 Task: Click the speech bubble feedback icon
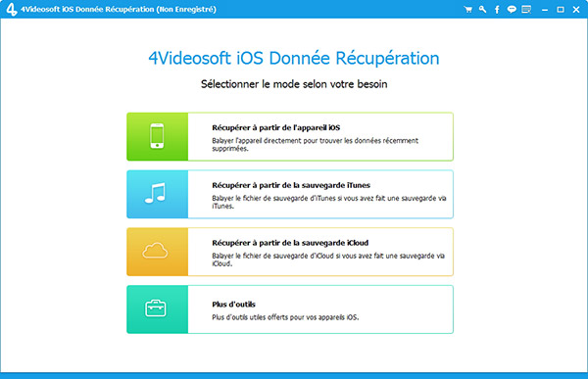pos(512,10)
